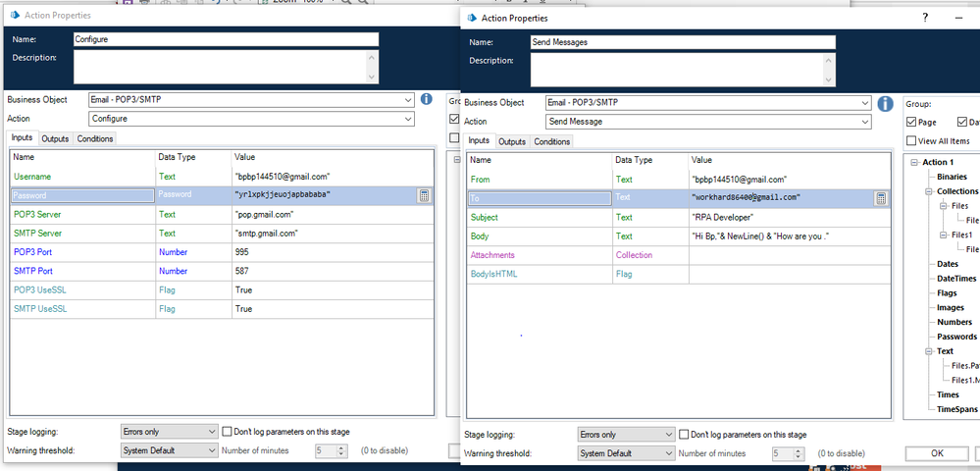
Task: Click the OK button
Action: tap(937, 453)
